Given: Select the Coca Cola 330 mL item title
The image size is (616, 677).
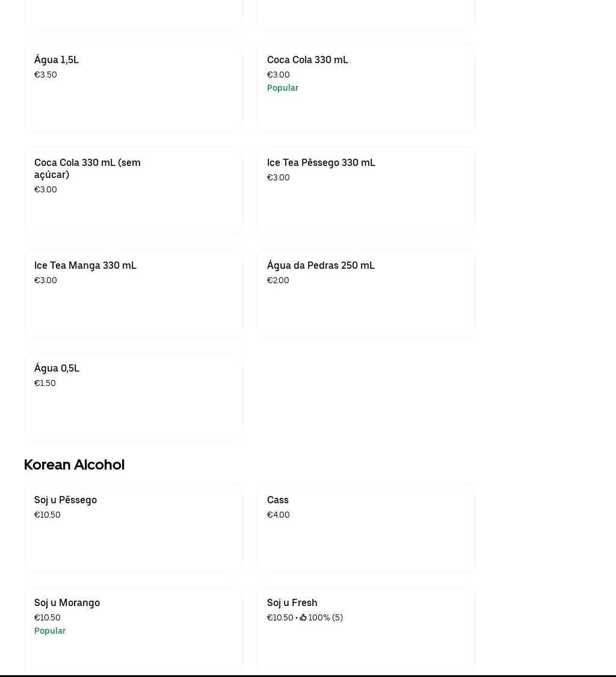Looking at the screenshot, I should pos(307,60).
